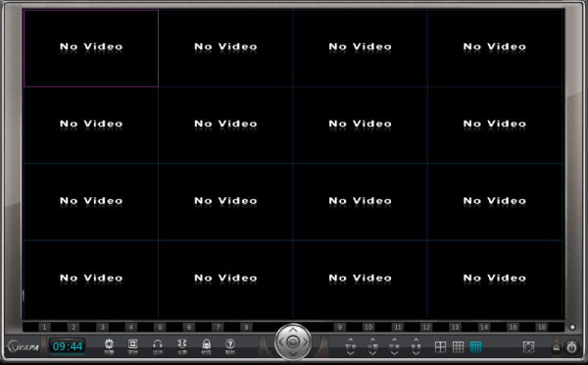
Task: Select channel 10 button
Action: [x=368, y=327]
